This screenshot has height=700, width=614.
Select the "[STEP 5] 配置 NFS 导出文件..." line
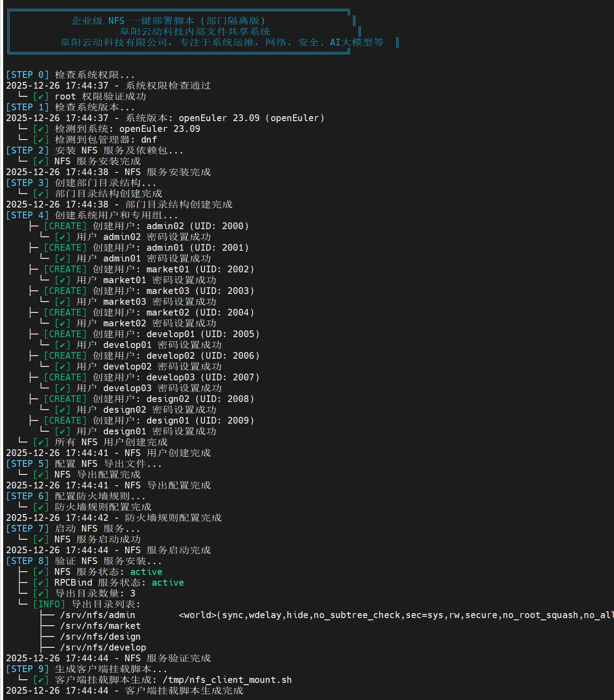(x=84, y=464)
